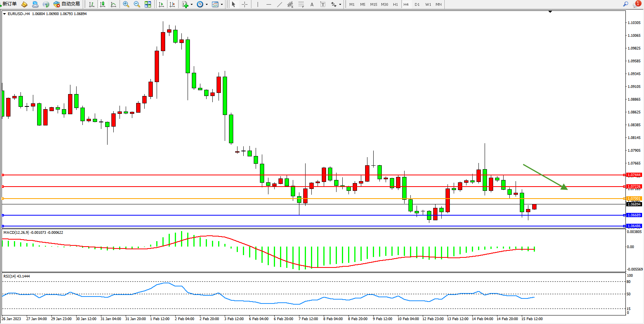Switch to the M15 timeframe
The image size is (644, 324).
click(373, 5)
